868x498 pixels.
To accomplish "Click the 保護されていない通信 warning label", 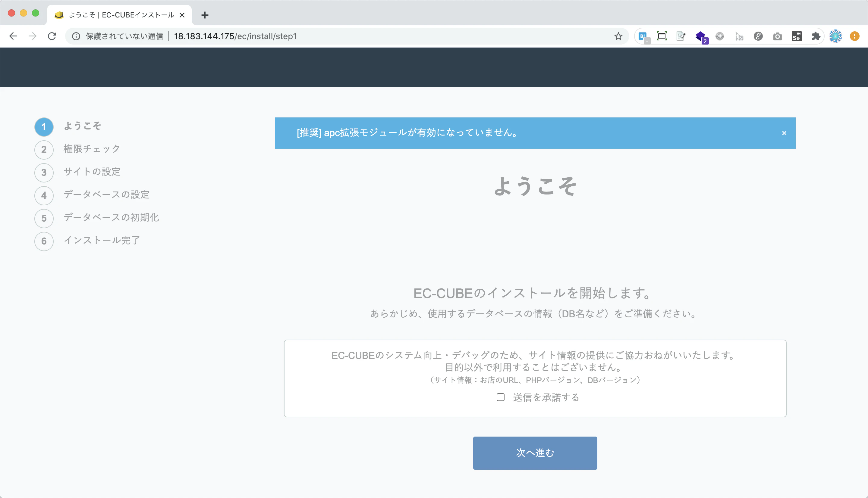I will coord(124,36).
